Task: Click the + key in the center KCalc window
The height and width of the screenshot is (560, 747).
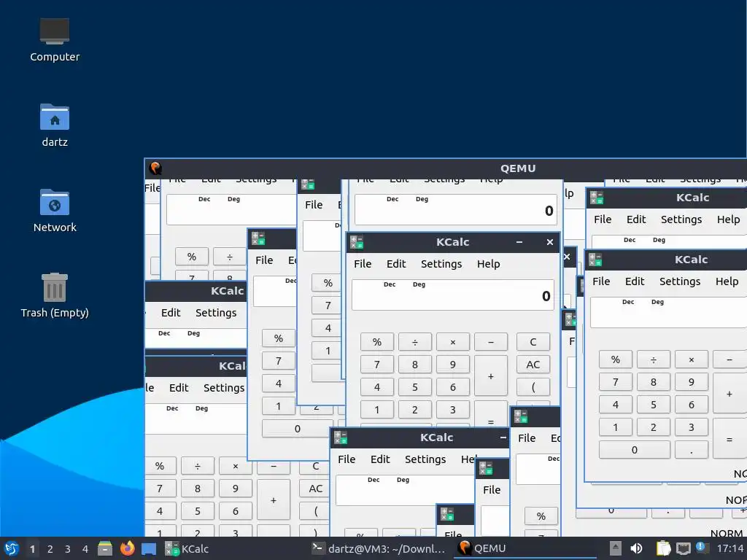Action: (491, 376)
